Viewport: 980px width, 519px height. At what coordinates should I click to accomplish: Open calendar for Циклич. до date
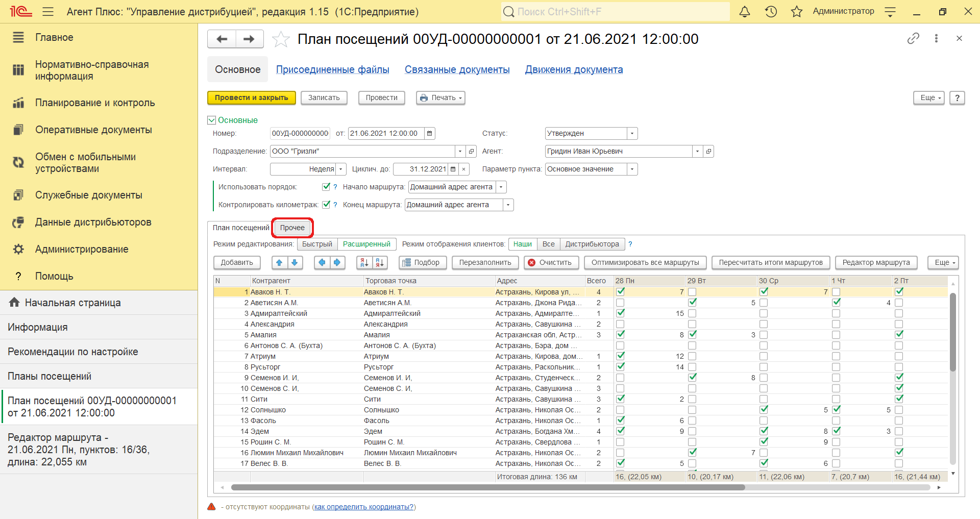(453, 169)
